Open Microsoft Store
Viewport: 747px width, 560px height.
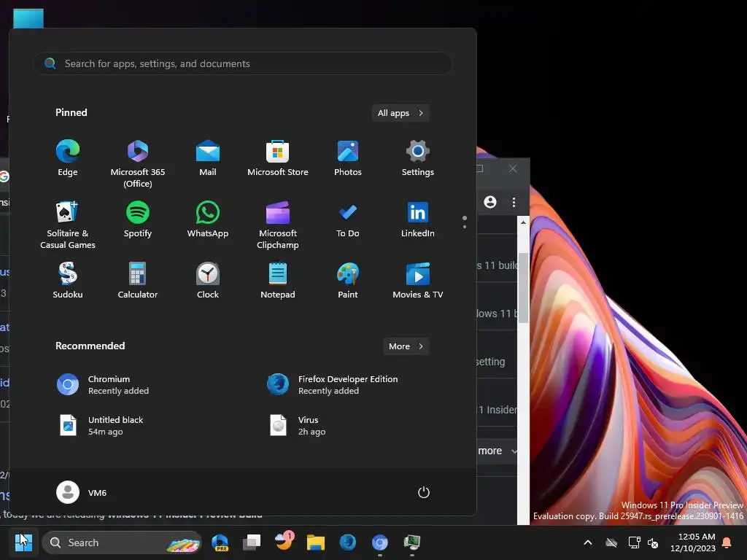click(x=278, y=158)
